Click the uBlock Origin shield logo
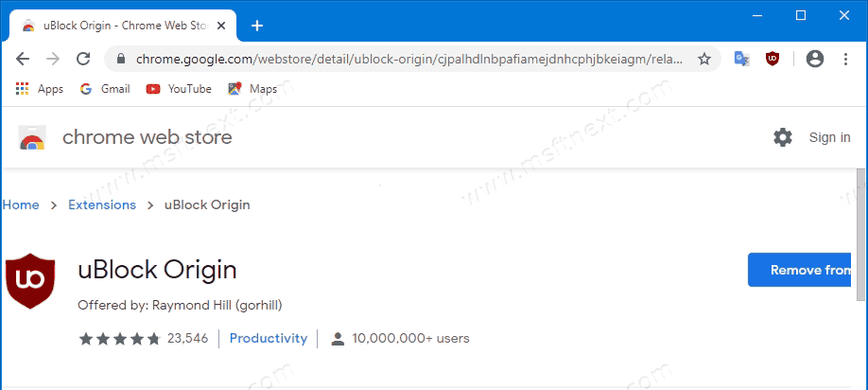Screen dimensions: 868x390 (30, 281)
